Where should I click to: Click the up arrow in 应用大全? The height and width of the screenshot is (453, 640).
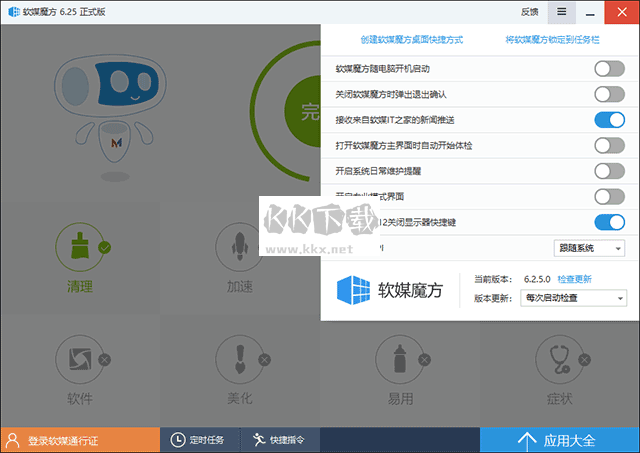tap(527, 441)
